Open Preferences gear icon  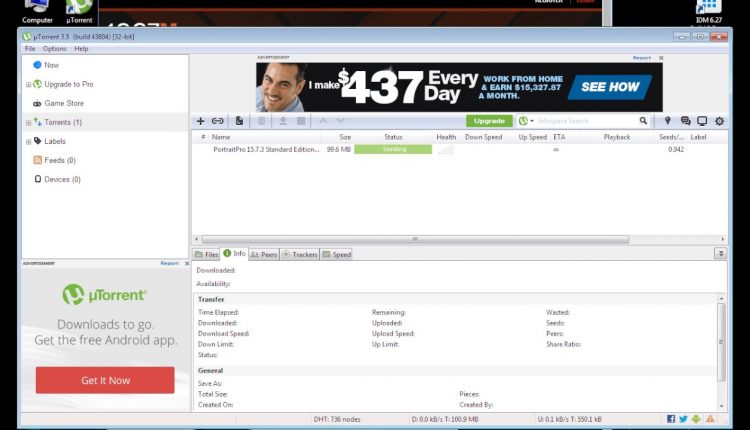pyautogui.click(x=719, y=121)
